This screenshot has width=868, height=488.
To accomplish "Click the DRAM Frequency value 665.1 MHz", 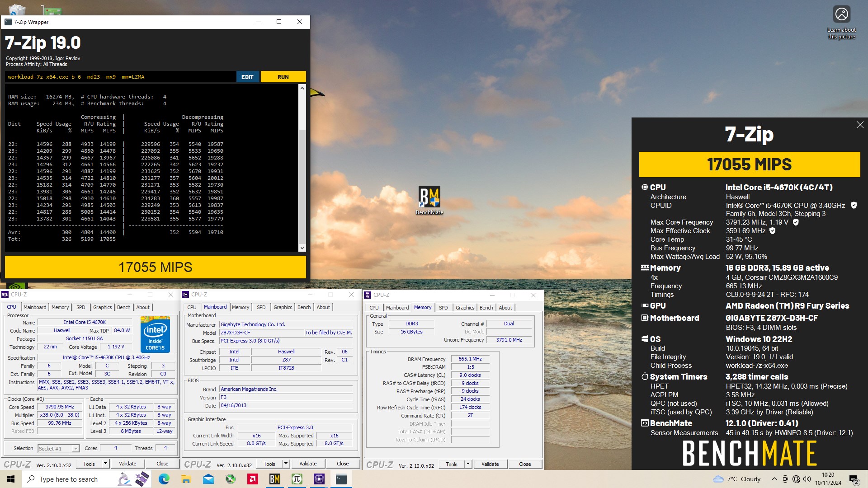I will click(x=470, y=359).
